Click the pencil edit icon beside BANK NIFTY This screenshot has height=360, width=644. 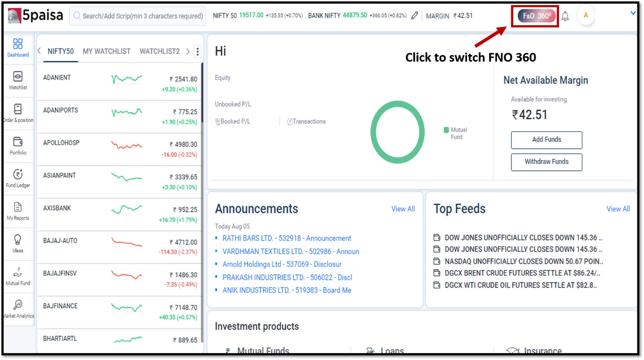tap(415, 15)
